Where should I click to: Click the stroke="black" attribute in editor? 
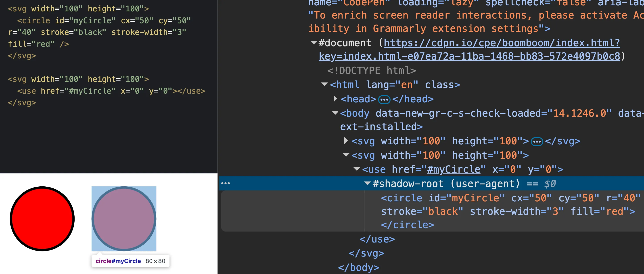[73, 32]
